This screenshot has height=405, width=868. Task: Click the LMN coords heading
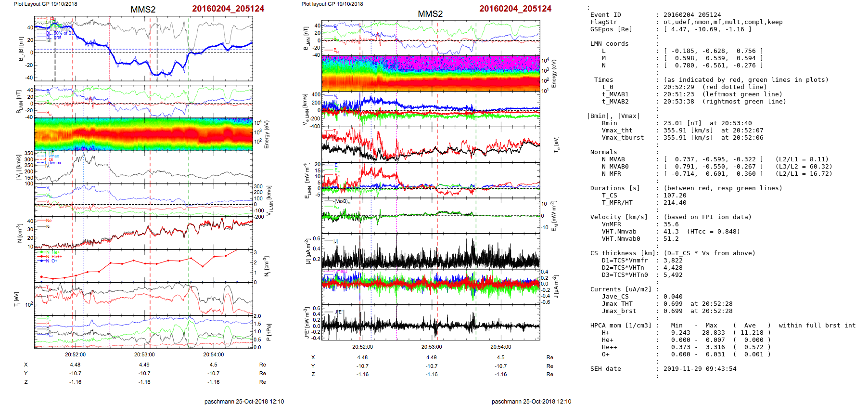[x=609, y=44]
